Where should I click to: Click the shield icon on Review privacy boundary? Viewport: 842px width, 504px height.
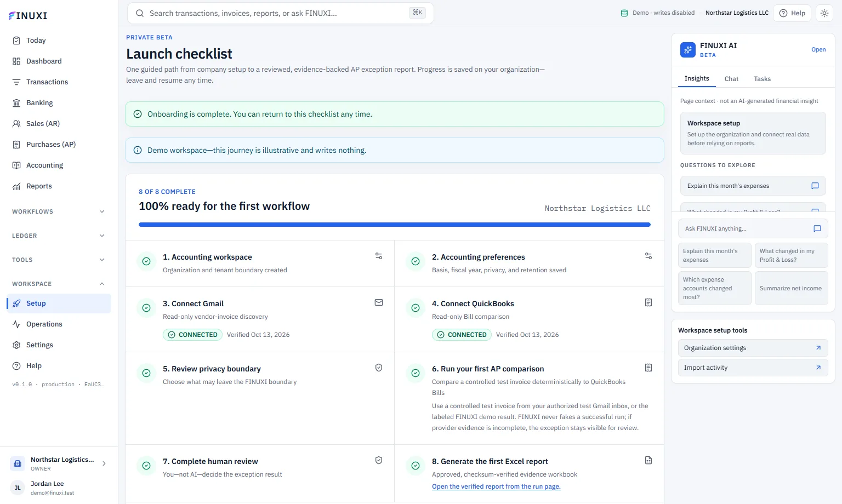pos(379,368)
